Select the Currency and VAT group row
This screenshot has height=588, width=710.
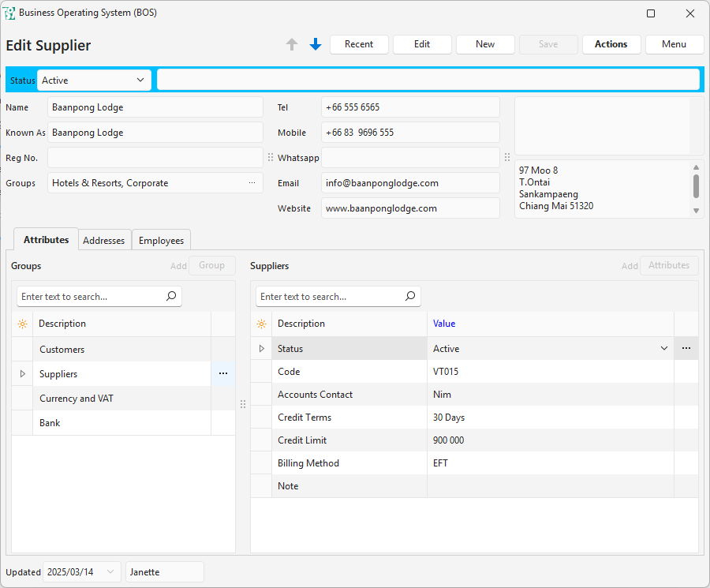[x=122, y=399]
